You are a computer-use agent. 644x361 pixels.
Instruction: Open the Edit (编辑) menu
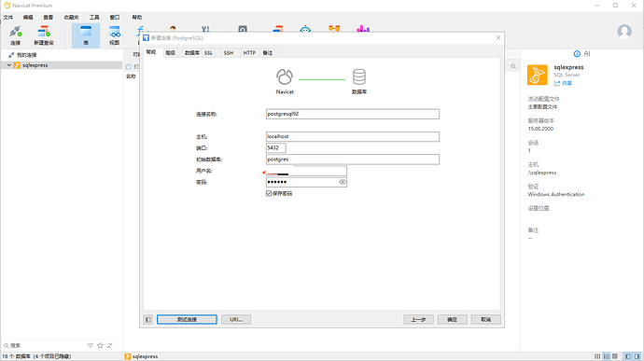[27, 17]
